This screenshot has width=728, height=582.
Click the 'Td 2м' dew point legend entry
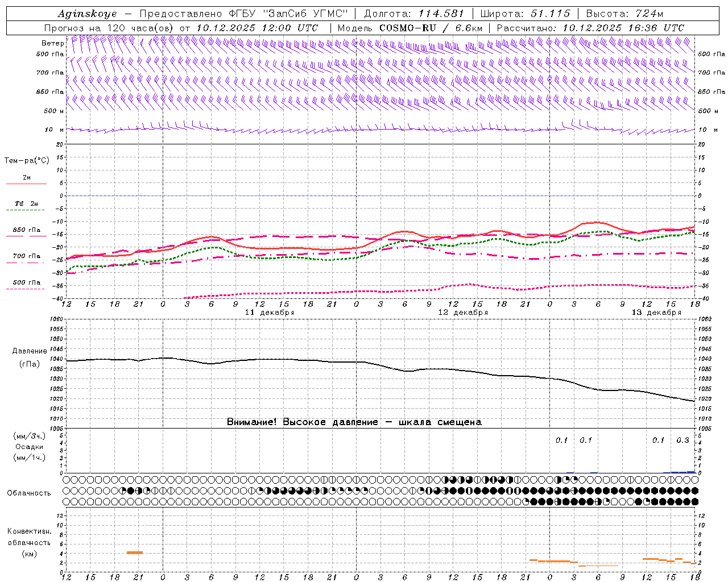click(x=27, y=203)
